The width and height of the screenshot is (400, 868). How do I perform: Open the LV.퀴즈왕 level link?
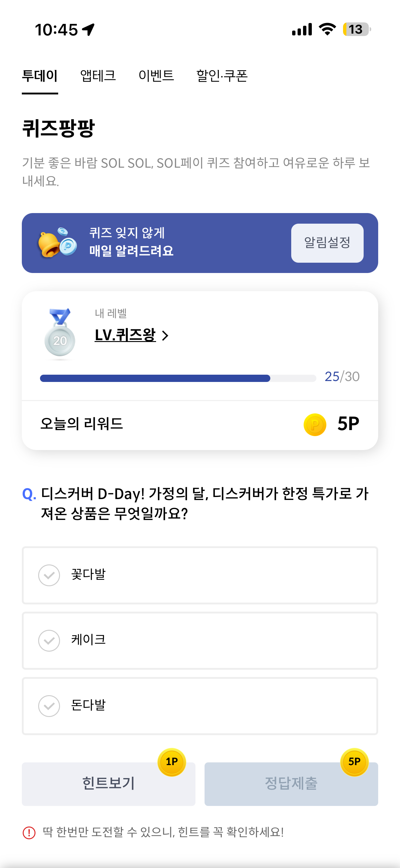(x=125, y=335)
